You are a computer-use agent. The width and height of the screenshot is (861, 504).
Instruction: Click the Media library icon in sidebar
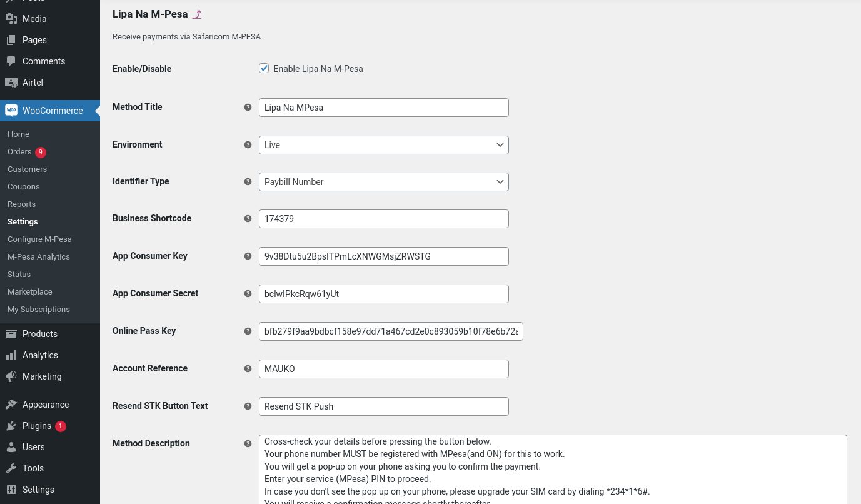(x=11, y=19)
